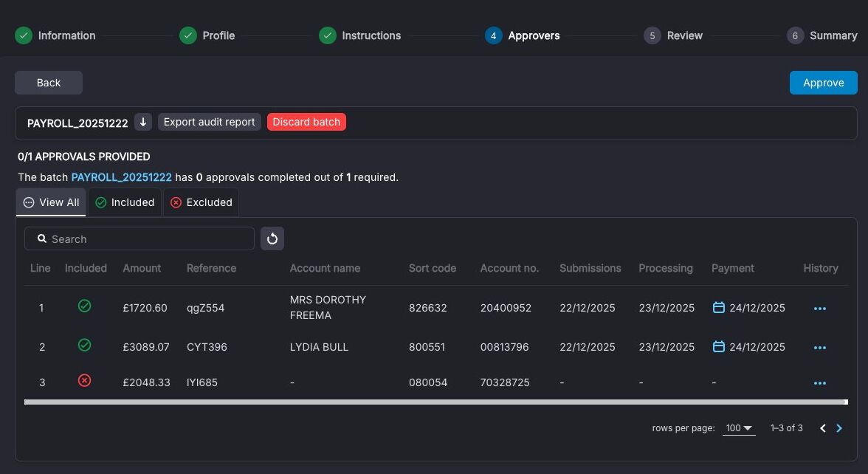Click calendar icon for LYDIA BULL payment

719,347
